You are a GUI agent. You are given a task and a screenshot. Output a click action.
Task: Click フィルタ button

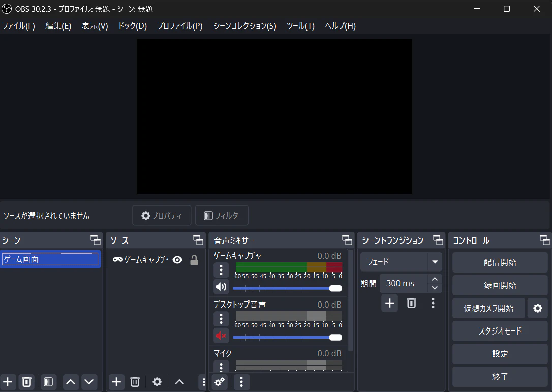click(222, 215)
